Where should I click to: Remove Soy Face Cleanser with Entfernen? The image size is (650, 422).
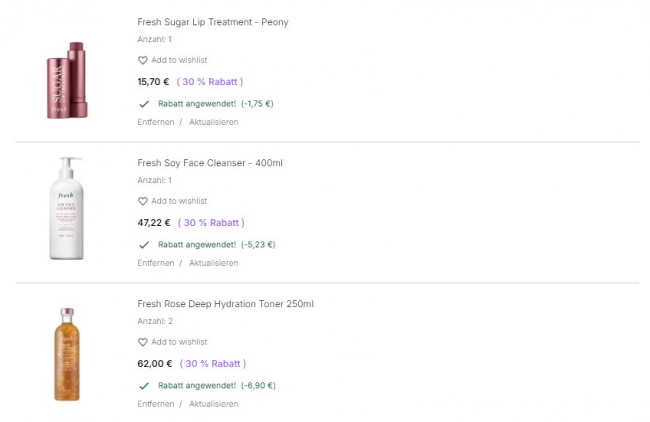coord(155,263)
